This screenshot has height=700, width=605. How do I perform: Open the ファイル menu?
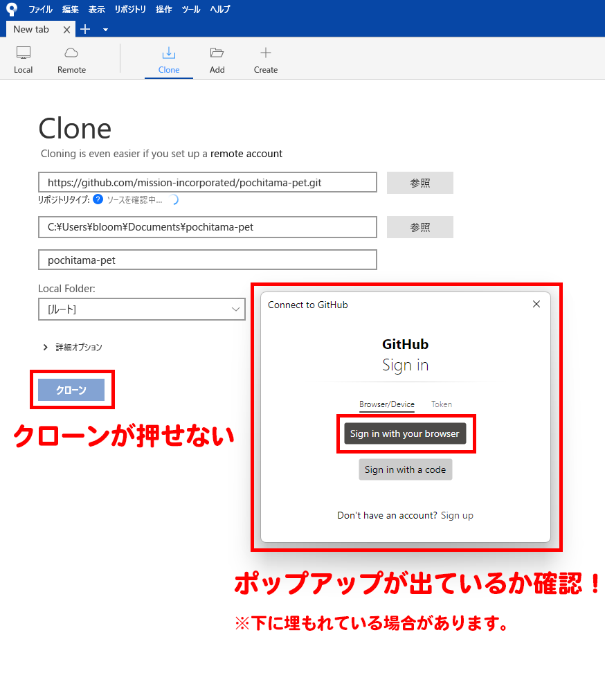coord(40,10)
